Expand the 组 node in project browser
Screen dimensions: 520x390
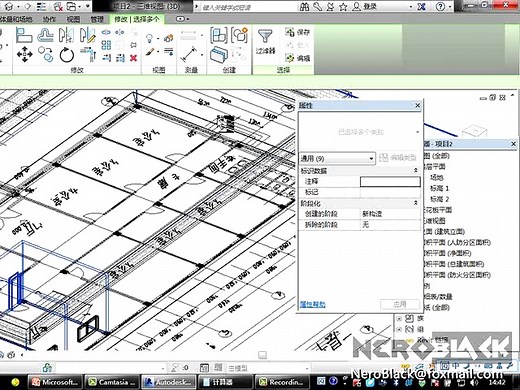pyautogui.click(x=399, y=329)
